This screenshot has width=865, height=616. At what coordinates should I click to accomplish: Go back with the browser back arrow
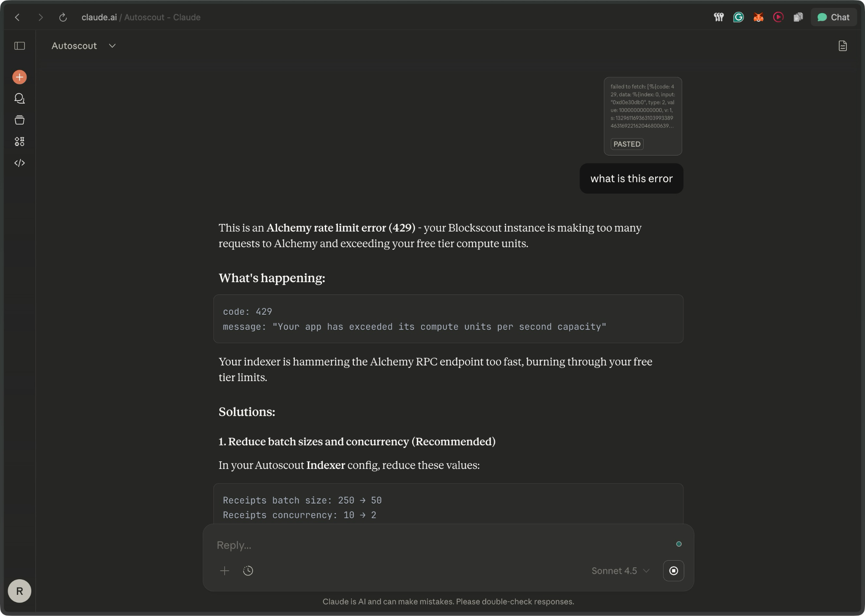[17, 17]
